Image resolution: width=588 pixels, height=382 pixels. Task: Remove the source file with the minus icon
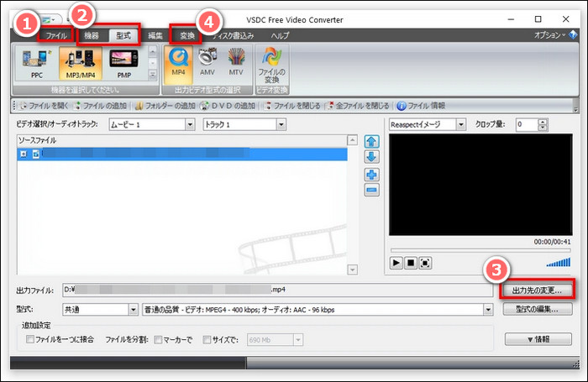371,190
